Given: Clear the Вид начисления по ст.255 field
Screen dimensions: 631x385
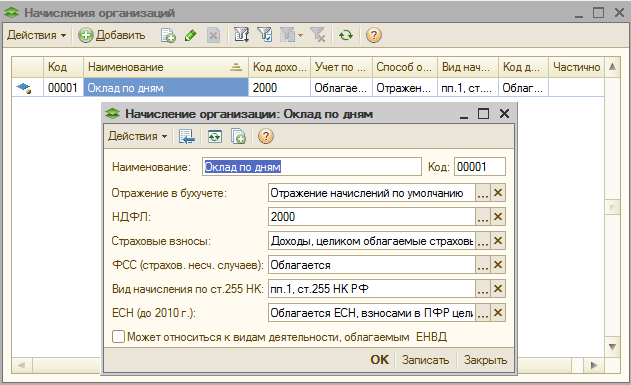Looking at the screenshot, I should pyautogui.click(x=498, y=289).
